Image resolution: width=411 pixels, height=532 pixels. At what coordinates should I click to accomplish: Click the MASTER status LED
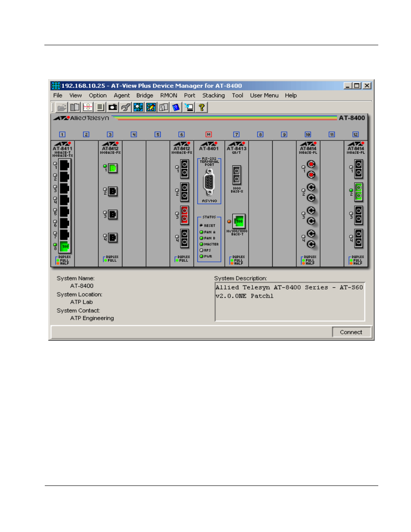pos(201,244)
